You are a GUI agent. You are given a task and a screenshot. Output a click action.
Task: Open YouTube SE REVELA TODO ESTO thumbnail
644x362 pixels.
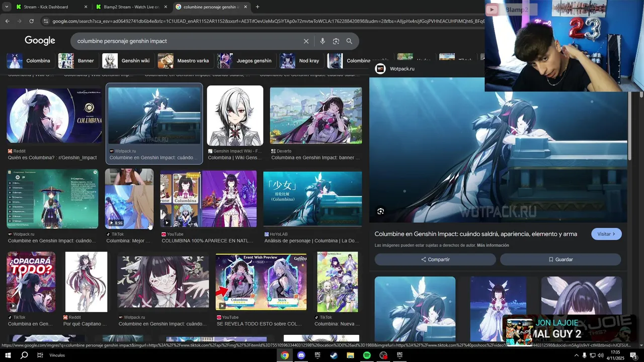(261, 282)
